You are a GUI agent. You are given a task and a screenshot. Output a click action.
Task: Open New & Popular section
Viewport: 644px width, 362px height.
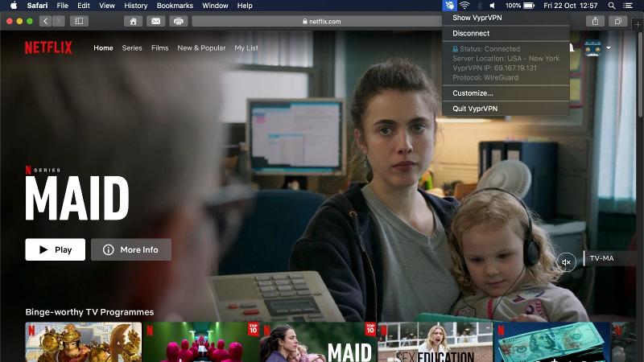pos(201,48)
